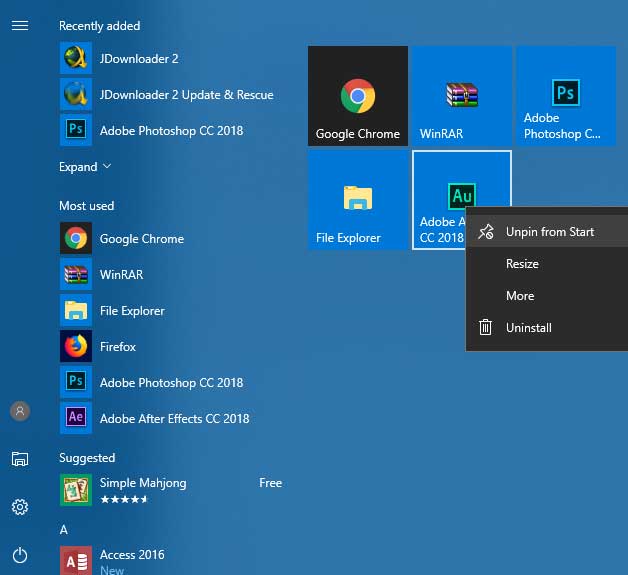The height and width of the screenshot is (575, 628).
Task: Click File Explorer label in Most used
Action: coord(132,311)
